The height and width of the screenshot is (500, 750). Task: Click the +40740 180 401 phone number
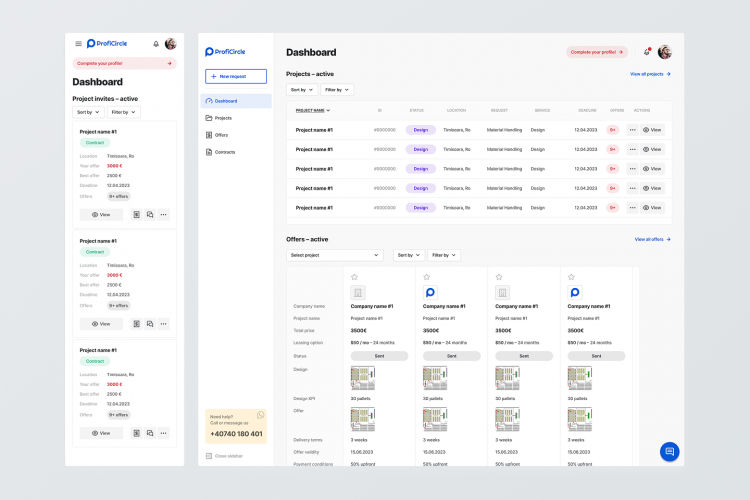tap(236, 434)
